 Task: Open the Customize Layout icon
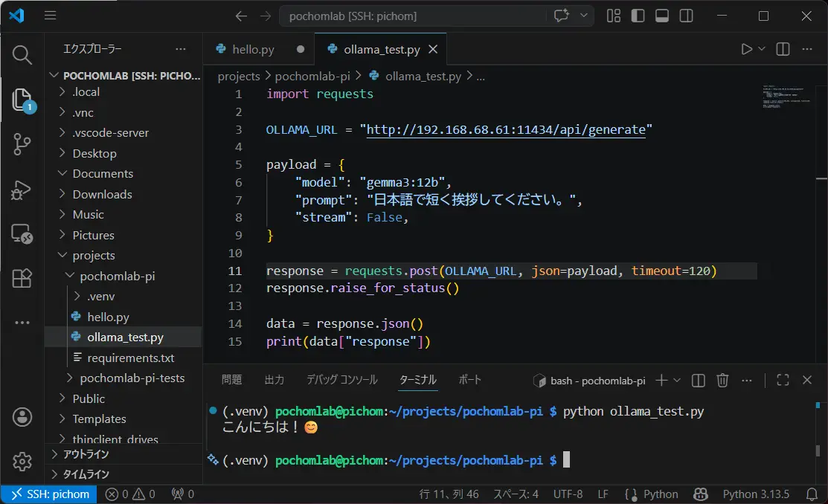pos(614,16)
